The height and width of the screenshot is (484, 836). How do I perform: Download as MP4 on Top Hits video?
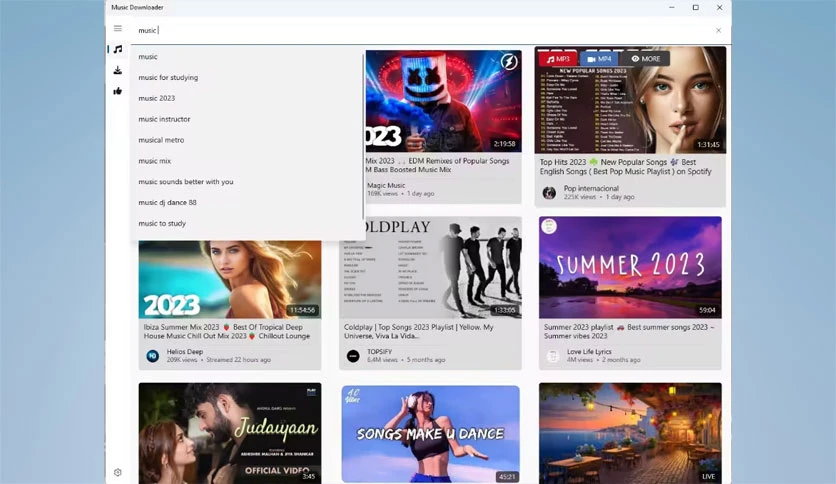click(x=599, y=59)
